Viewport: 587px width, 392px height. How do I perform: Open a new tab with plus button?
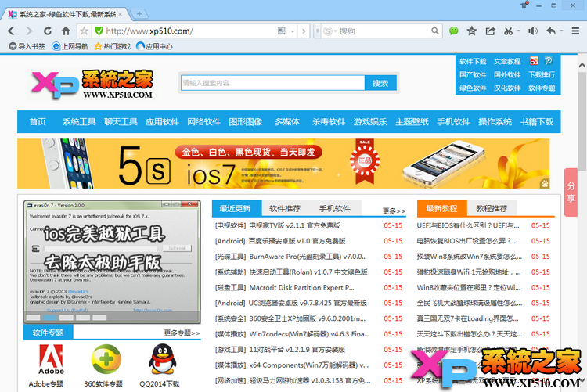point(139,14)
